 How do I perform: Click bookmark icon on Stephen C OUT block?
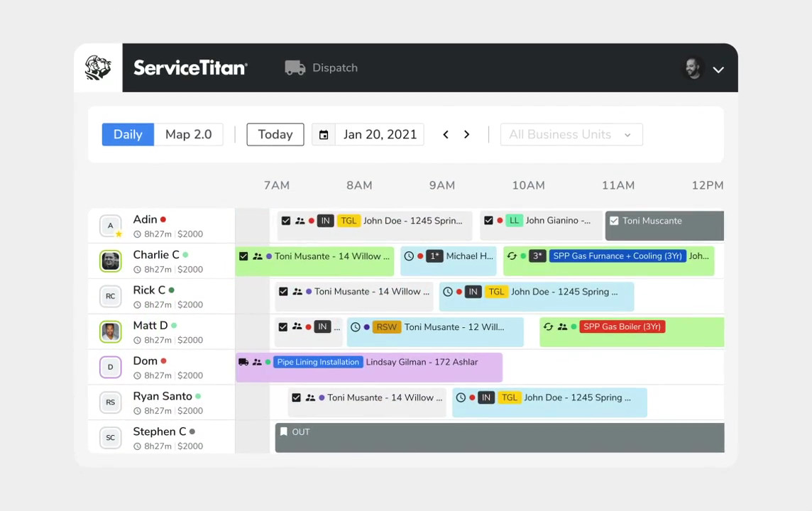click(x=284, y=432)
